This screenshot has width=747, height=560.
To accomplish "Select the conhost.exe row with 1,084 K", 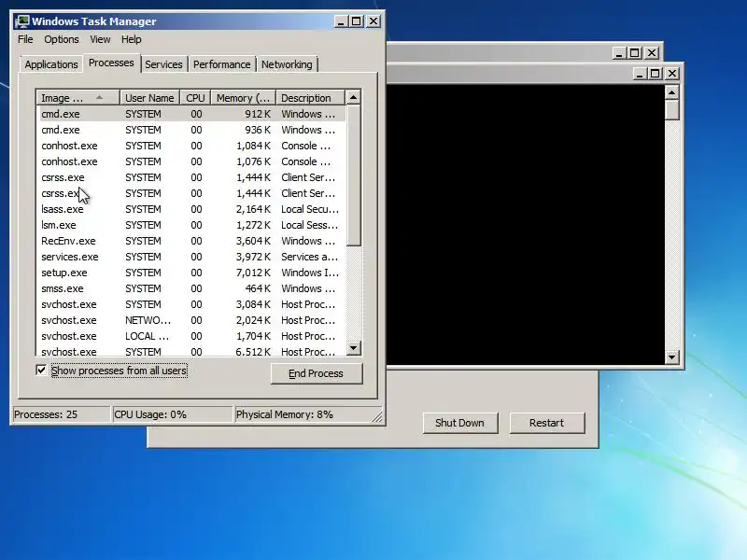I will pos(190,146).
